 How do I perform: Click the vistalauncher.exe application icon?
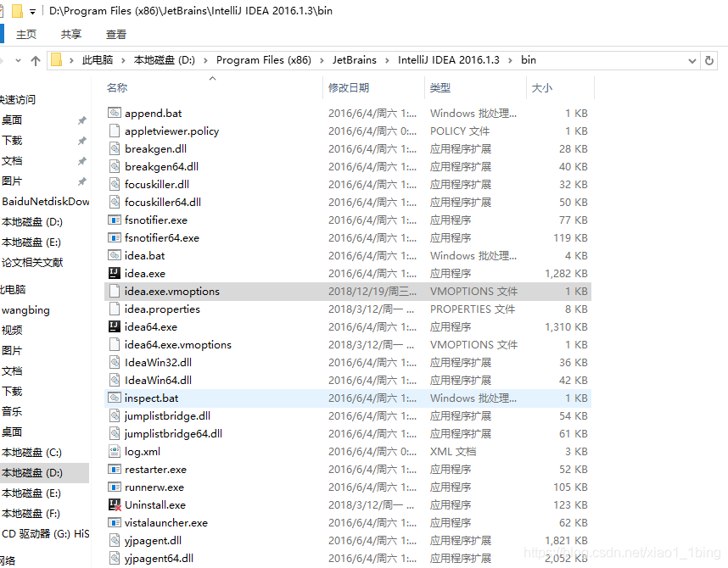[x=115, y=522]
